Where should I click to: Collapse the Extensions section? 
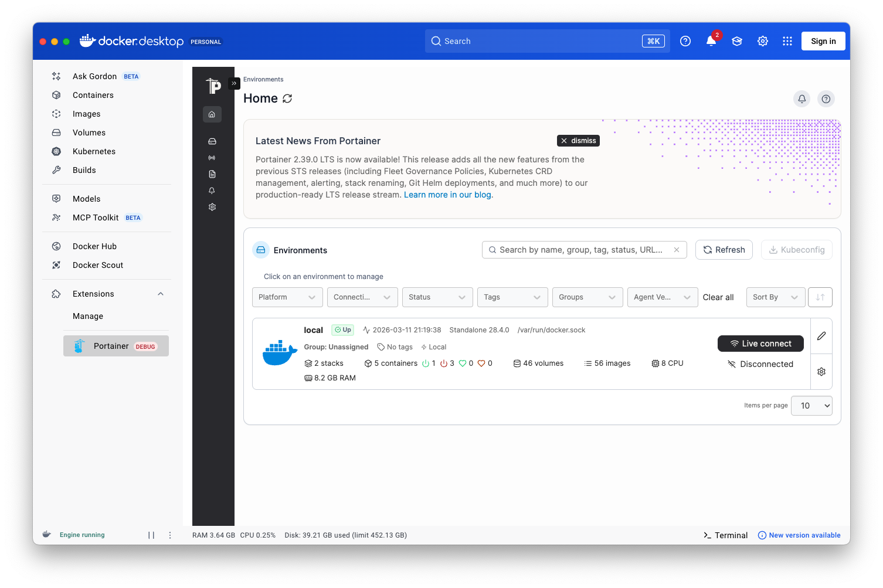tap(161, 294)
